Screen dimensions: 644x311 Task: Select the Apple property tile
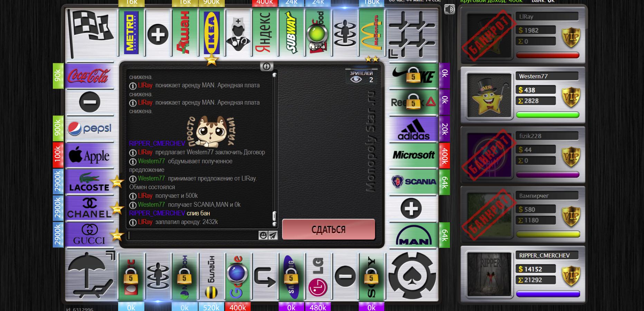click(x=89, y=155)
